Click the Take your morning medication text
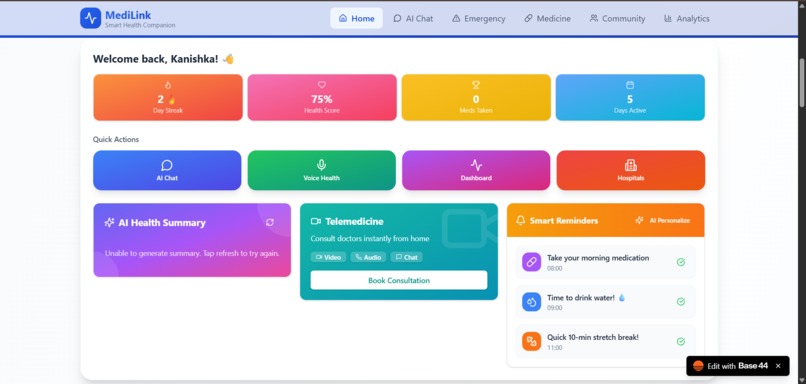Screen dimensions: 806x384 [598, 258]
